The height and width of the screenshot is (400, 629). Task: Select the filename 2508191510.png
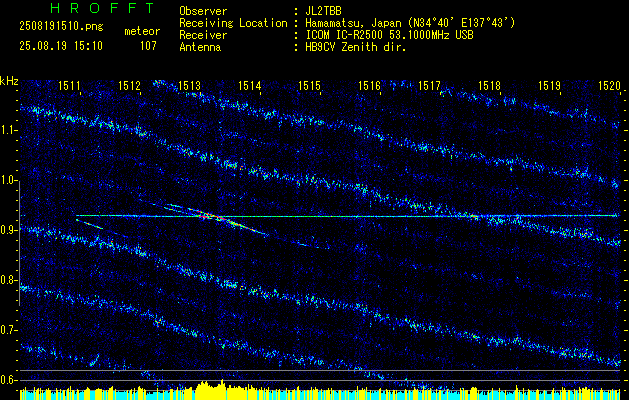tap(61, 26)
